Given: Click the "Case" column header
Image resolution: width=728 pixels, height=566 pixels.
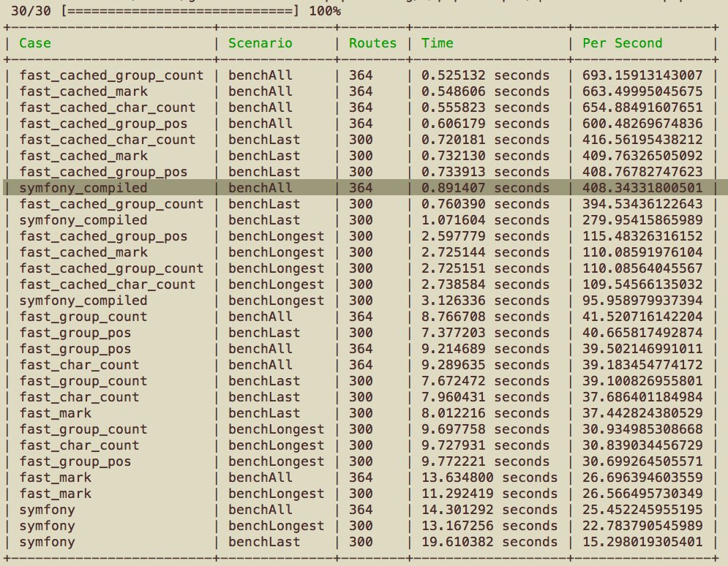Looking at the screenshot, I should click(x=35, y=43).
